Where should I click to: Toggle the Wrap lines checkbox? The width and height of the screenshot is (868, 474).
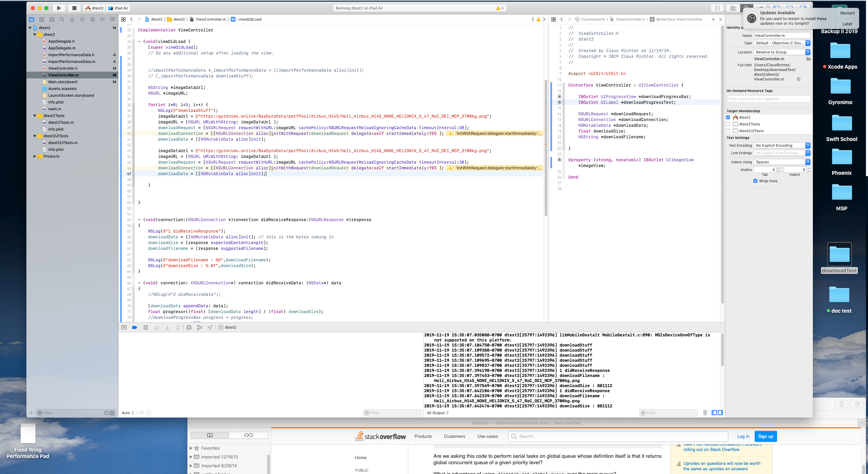[x=755, y=181]
